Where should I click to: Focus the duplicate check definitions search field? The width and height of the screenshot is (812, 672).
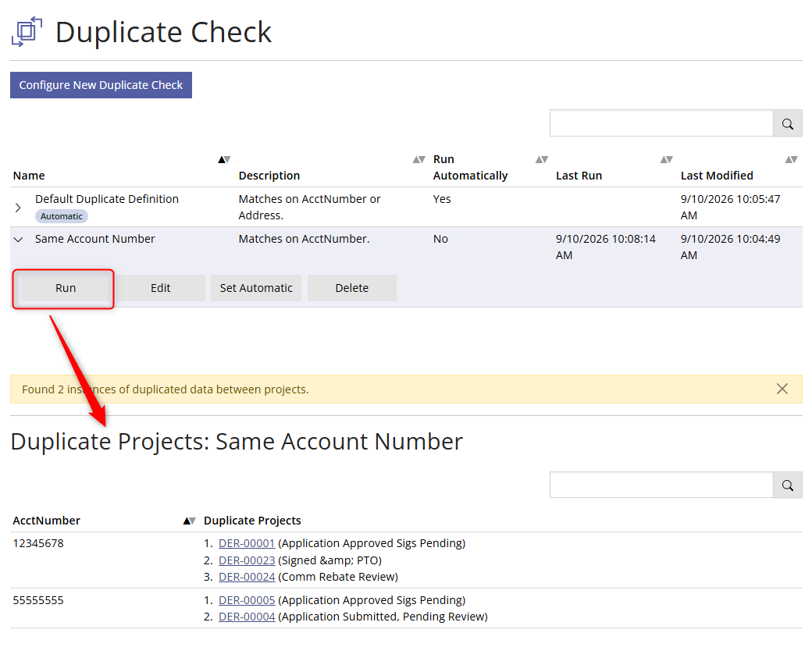(x=661, y=123)
